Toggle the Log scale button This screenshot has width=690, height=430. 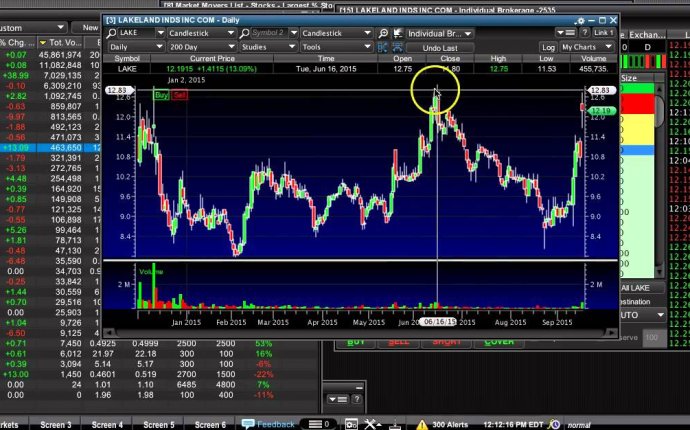pos(548,47)
